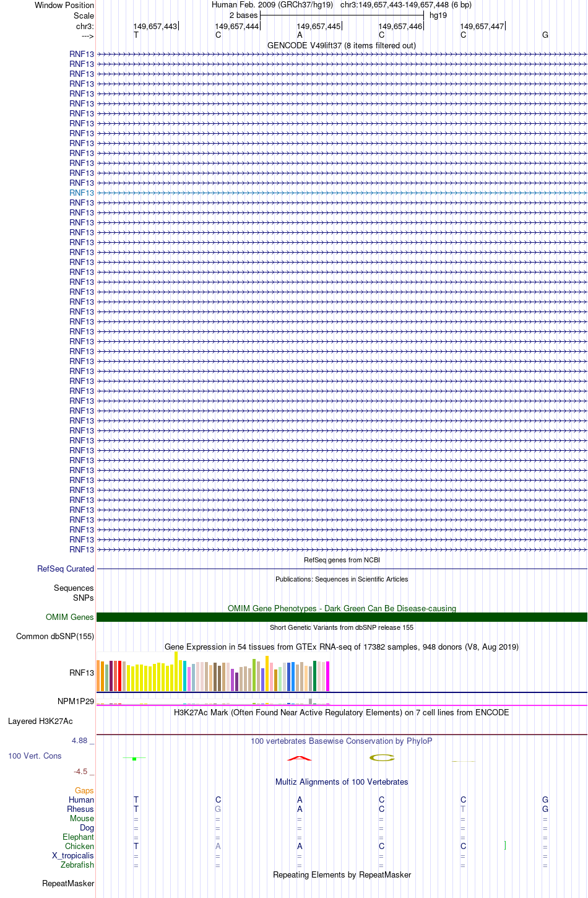Click the green conservation bar at base T
Image resolution: width=588 pixels, height=898 pixels.
[x=134, y=759]
